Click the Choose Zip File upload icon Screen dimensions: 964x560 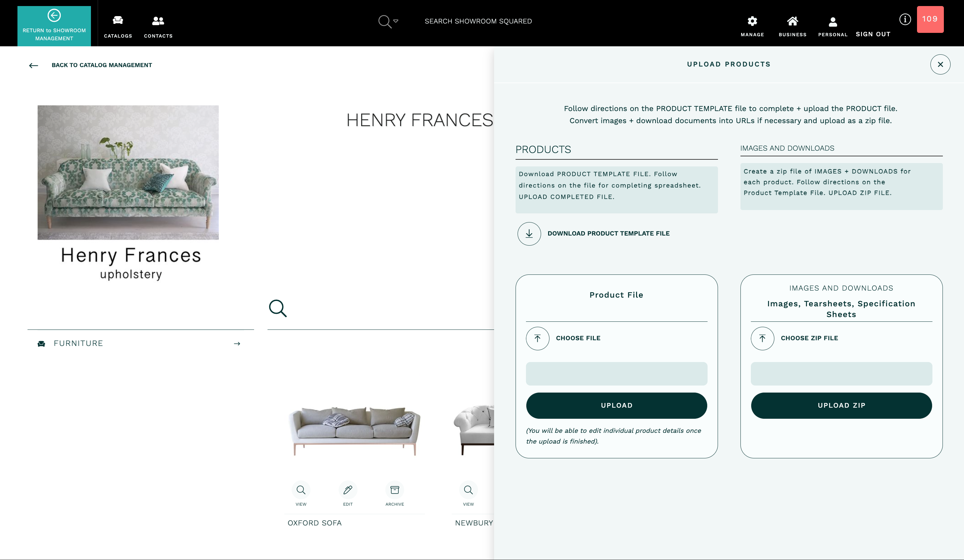click(762, 338)
